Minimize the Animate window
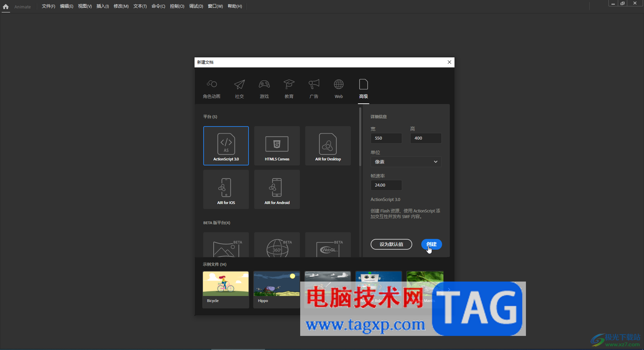 click(613, 3)
